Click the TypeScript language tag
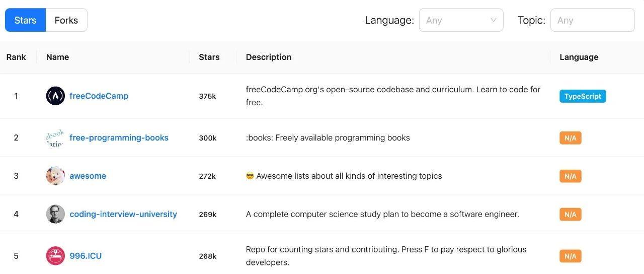Viewport: 644px width, 274px height. point(583,96)
